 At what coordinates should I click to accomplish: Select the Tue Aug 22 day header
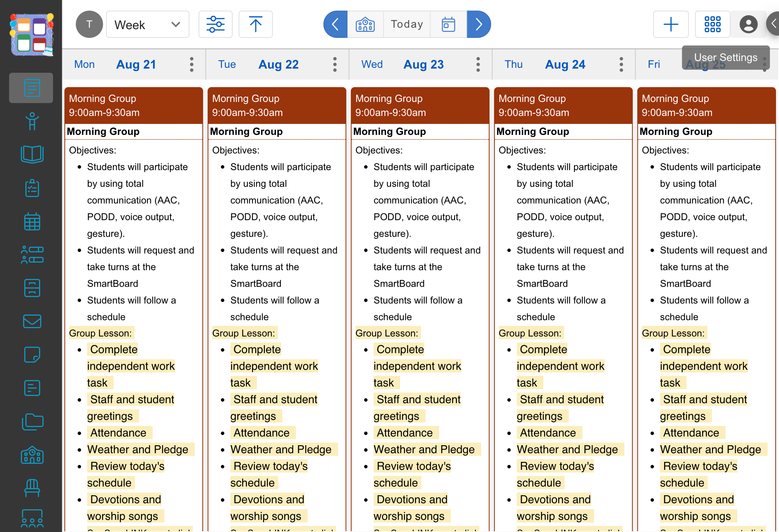click(x=277, y=64)
